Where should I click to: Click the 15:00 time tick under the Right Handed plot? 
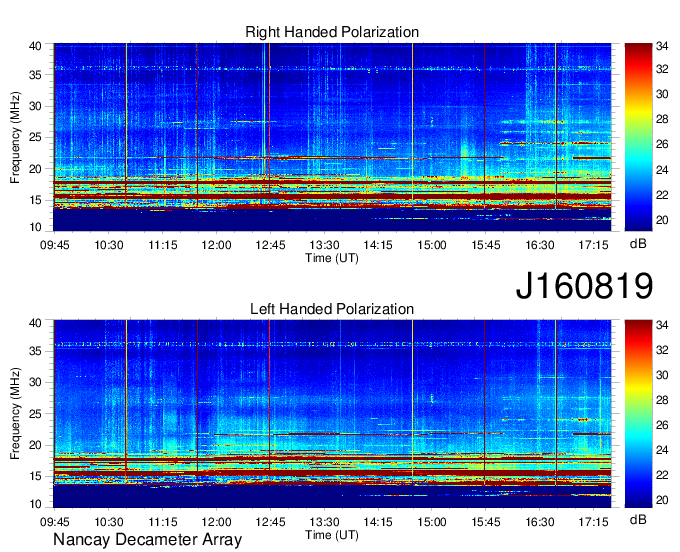432,245
